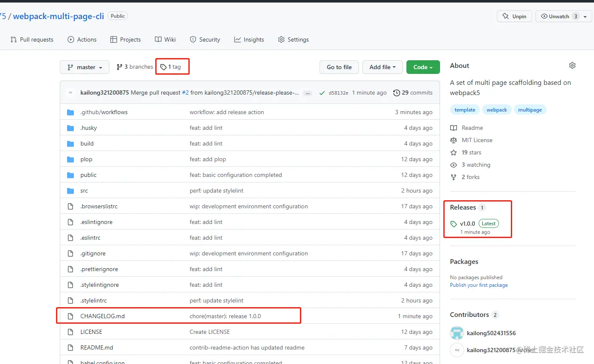The height and width of the screenshot is (364, 594).
Task: Click the Unpin button
Action: point(514,16)
